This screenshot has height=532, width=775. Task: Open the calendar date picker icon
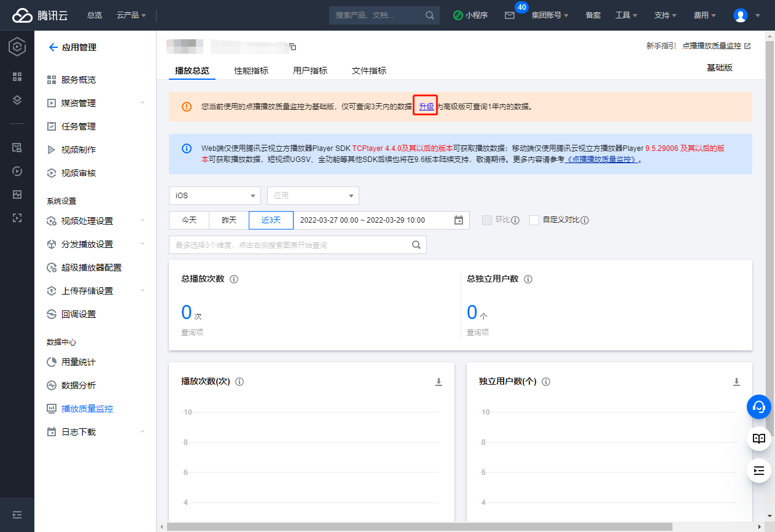point(458,220)
